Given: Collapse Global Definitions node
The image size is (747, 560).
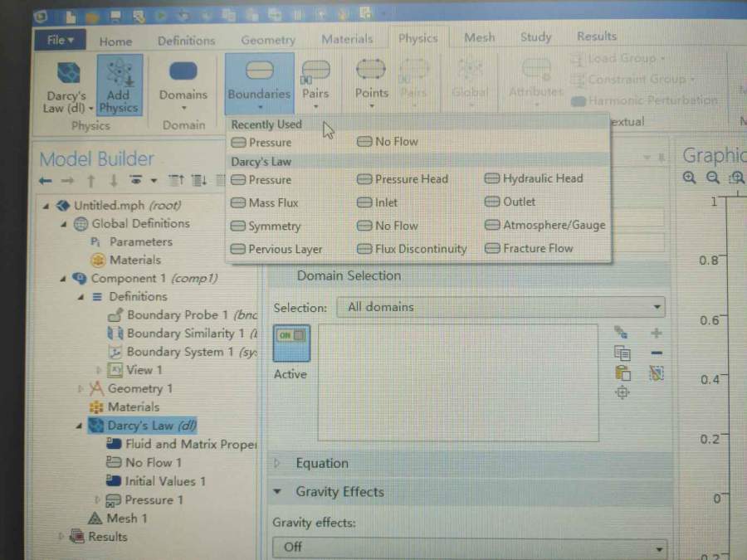Looking at the screenshot, I should 64,224.
